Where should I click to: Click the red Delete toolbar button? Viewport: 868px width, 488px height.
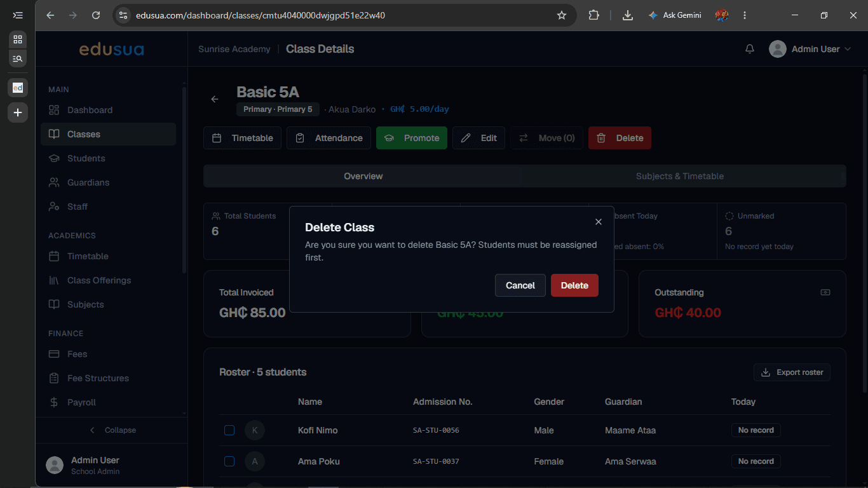(620, 138)
